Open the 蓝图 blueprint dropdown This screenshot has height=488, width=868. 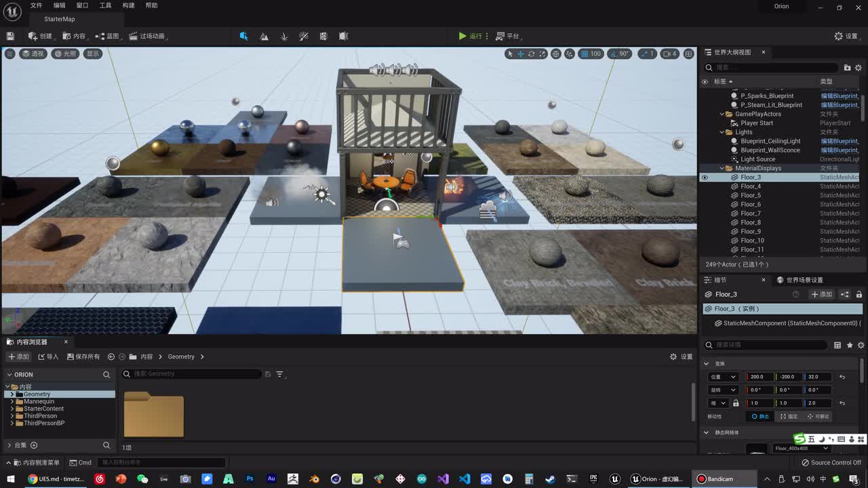coord(107,36)
